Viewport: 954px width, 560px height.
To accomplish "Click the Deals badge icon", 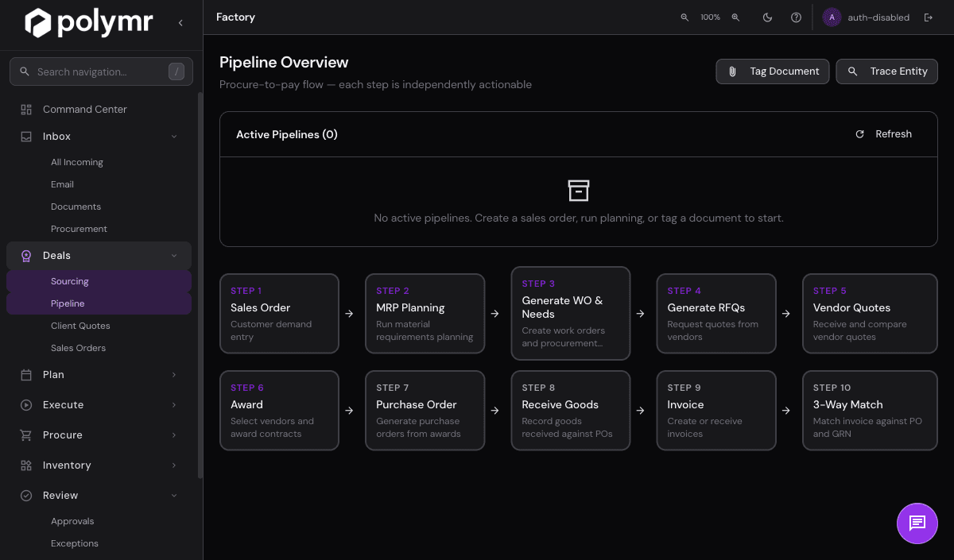I will 26,256.
